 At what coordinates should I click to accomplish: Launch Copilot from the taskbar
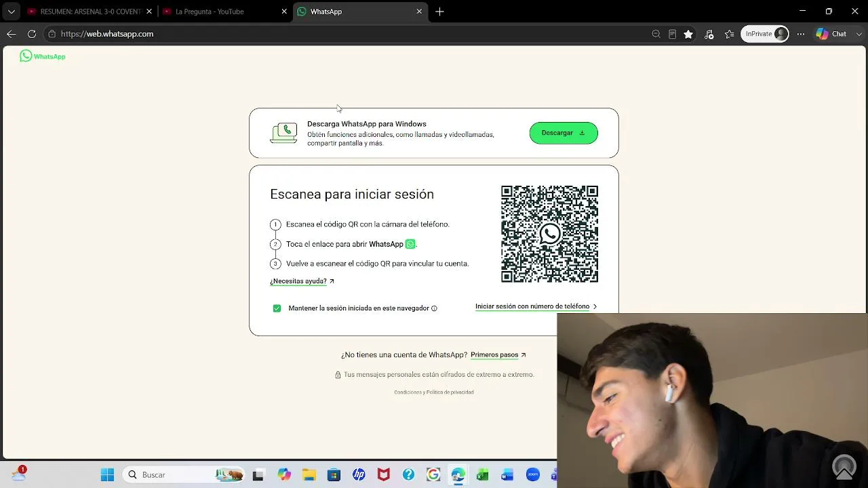tap(283, 475)
